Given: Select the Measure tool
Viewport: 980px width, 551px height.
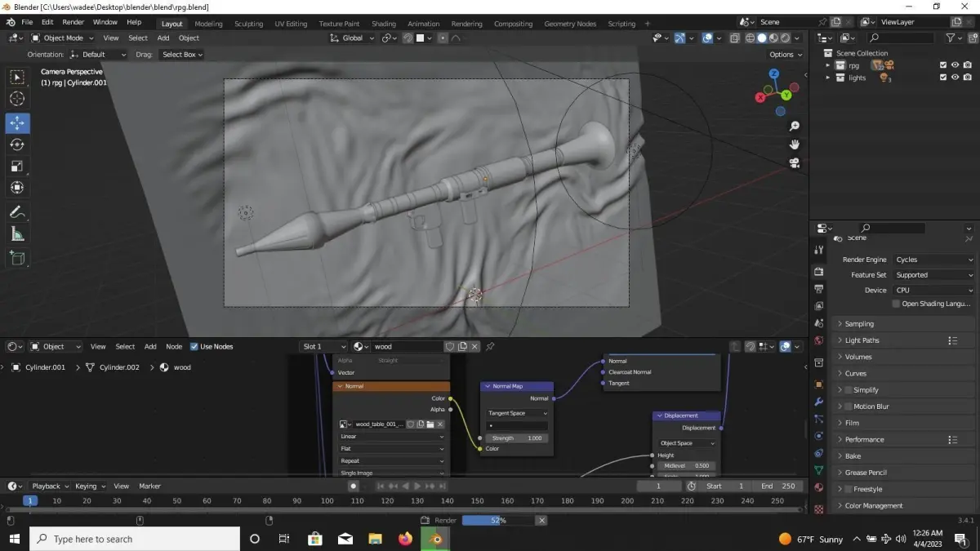Looking at the screenshot, I should click(17, 234).
